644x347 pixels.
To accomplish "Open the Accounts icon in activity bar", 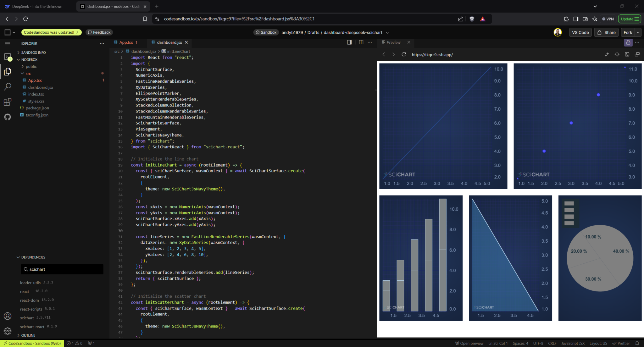I will [x=8, y=316].
